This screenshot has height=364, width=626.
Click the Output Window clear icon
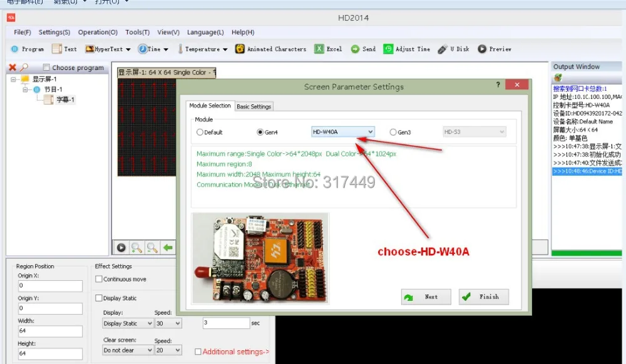pyautogui.click(x=558, y=78)
